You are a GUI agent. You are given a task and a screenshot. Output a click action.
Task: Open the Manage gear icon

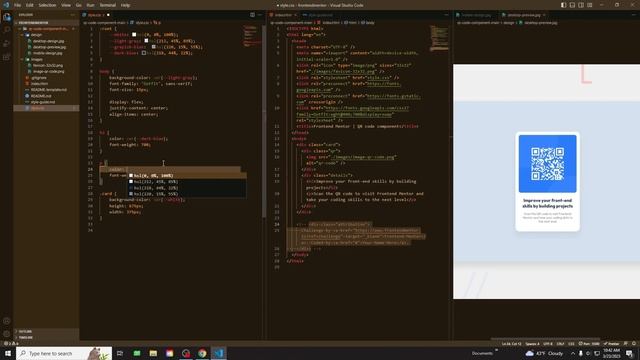7,333
